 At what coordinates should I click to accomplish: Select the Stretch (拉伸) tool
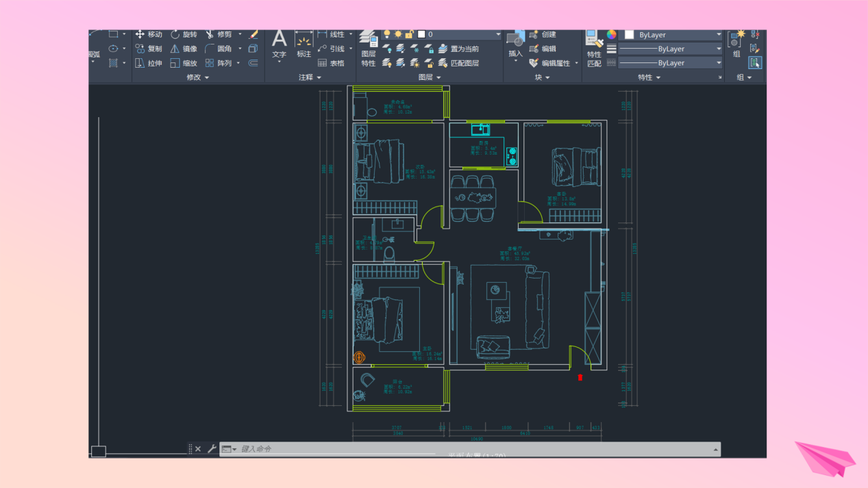pyautogui.click(x=149, y=63)
